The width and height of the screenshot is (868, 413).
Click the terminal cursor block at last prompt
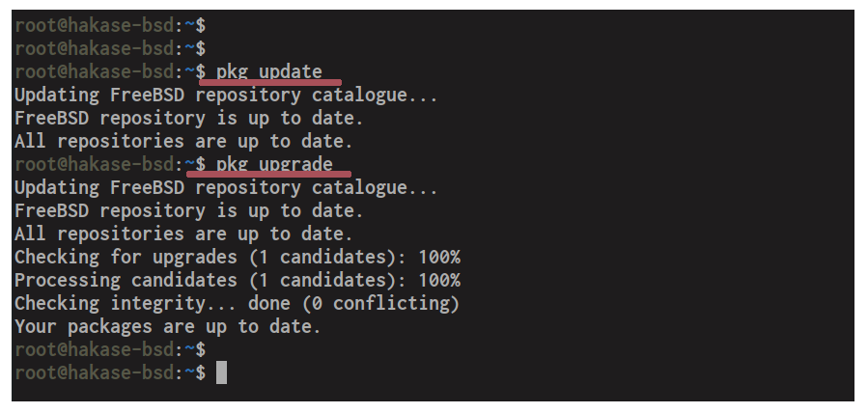tap(221, 372)
